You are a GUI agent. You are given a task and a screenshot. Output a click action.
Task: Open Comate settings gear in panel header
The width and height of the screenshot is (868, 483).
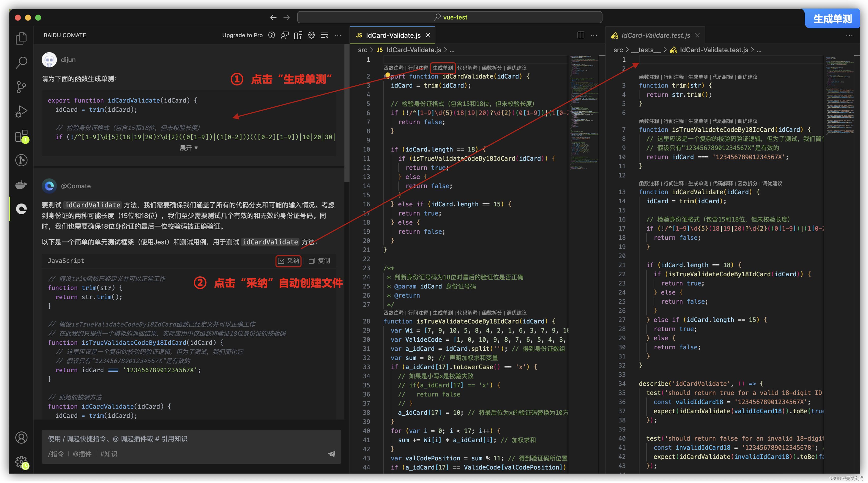tap(311, 35)
